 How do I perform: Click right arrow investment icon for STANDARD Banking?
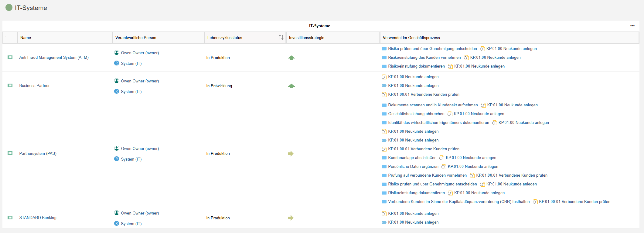[x=291, y=218]
